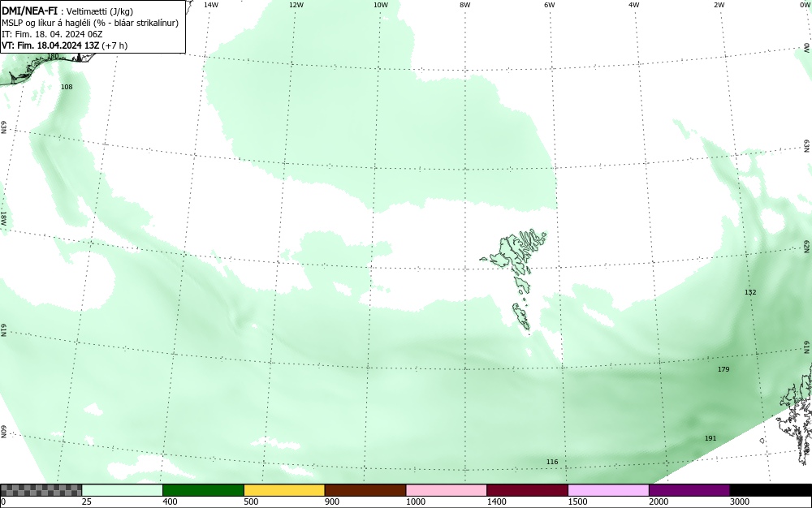Select the brown 900-1000 legend swatch
Image resolution: width=812 pixels, height=508 pixels.
[x=365, y=490]
